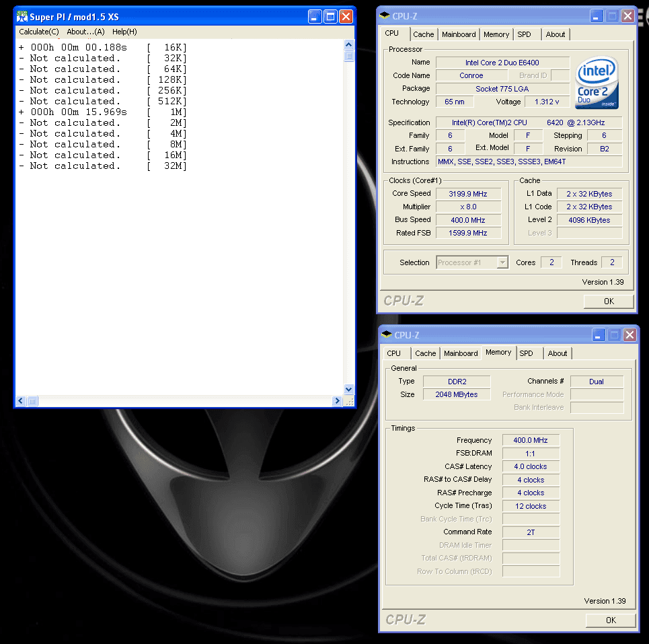Open the About...(A) menu in Super PI
The image size is (649, 644).
(x=85, y=32)
